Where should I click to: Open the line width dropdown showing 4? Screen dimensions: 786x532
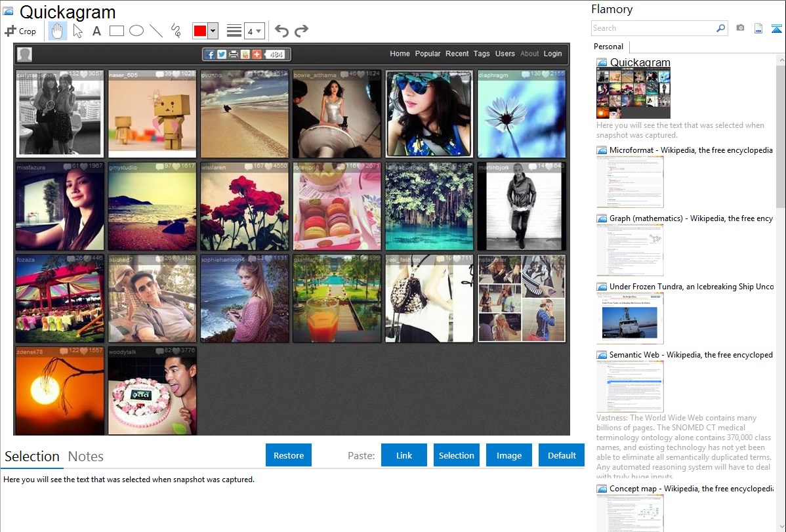pos(255,31)
